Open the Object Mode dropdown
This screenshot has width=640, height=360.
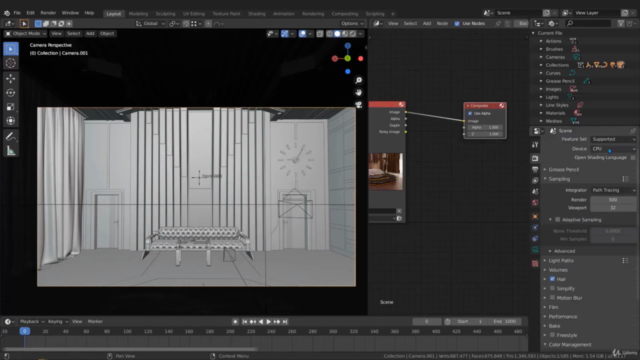click(25, 33)
